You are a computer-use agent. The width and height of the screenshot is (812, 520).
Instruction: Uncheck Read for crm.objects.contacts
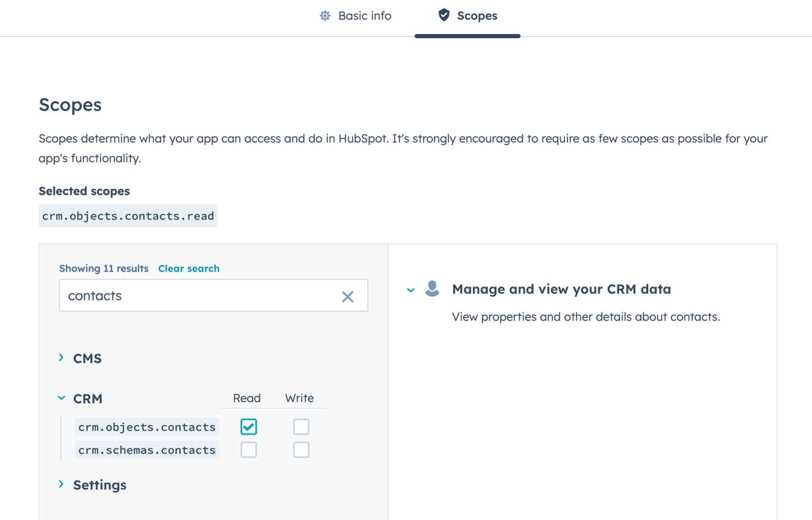[248, 427]
